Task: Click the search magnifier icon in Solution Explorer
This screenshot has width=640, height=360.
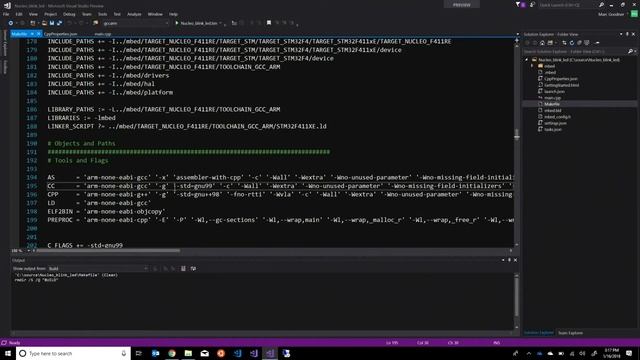Action: [630, 51]
